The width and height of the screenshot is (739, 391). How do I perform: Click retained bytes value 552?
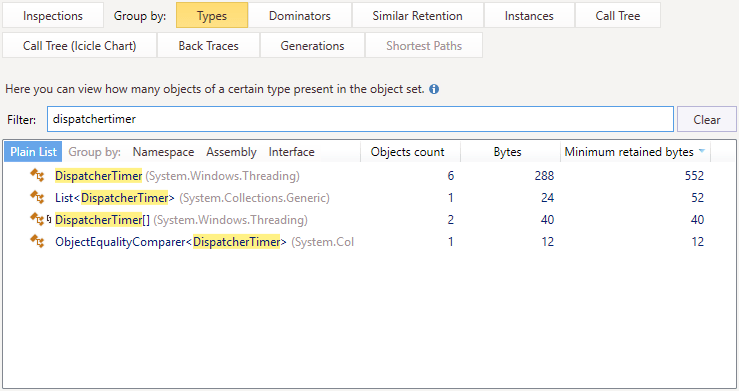[x=694, y=176]
